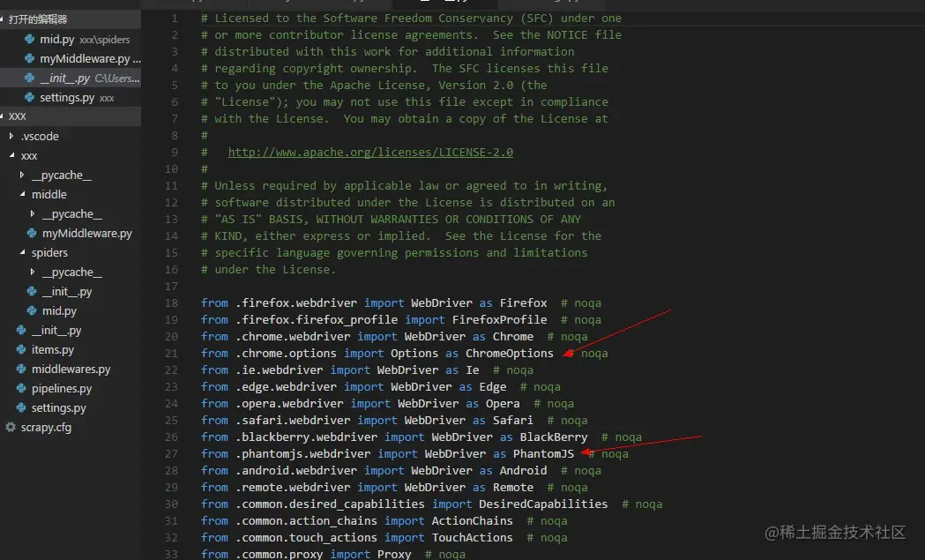This screenshot has height=560, width=925.
Task: Click .safari.webdriver module text on line 25
Action: (x=293, y=420)
